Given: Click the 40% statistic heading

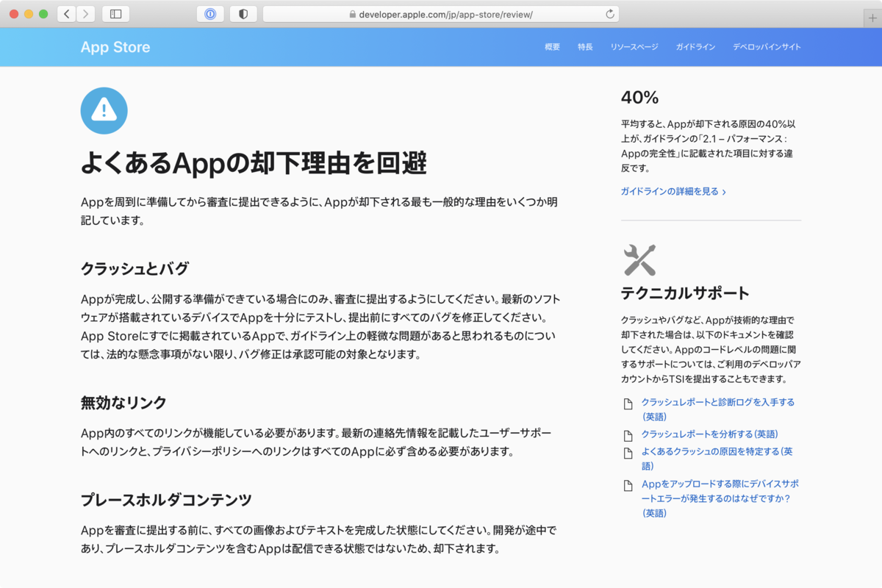Looking at the screenshot, I should [x=640, y=98].
